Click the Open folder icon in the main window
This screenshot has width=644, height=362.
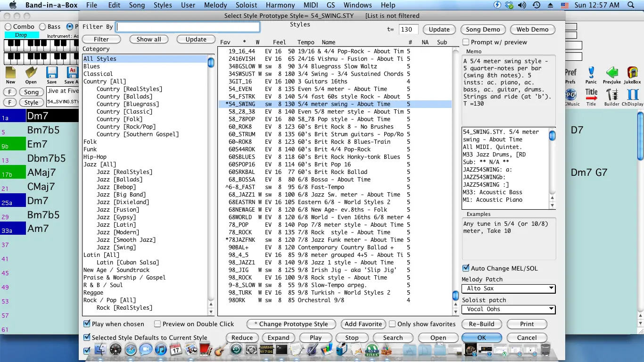coord(31,73)
